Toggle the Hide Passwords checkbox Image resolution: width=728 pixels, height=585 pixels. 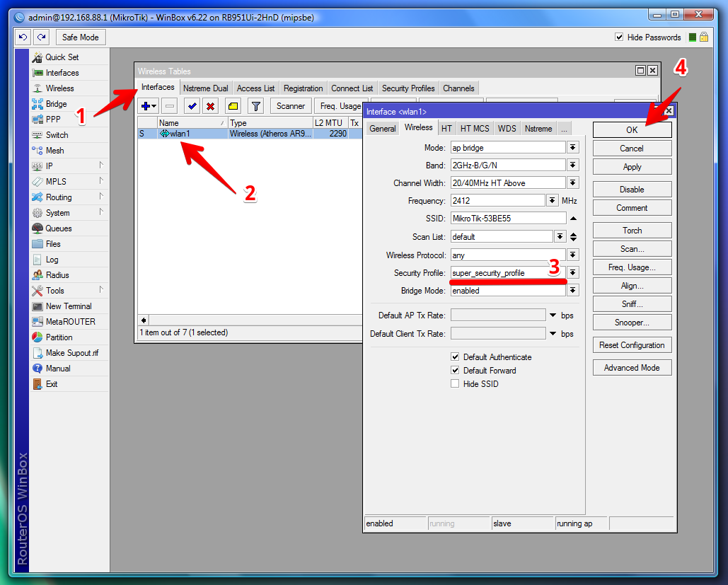click(619, 37)
